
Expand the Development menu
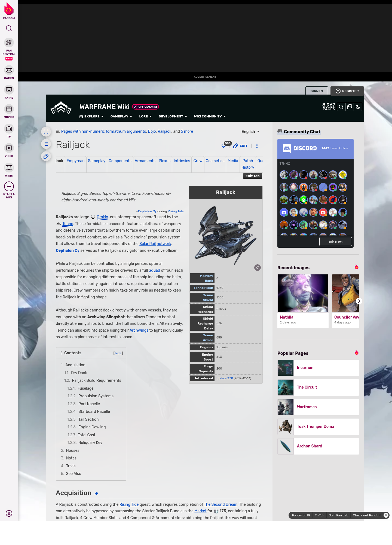click(173, 116)
